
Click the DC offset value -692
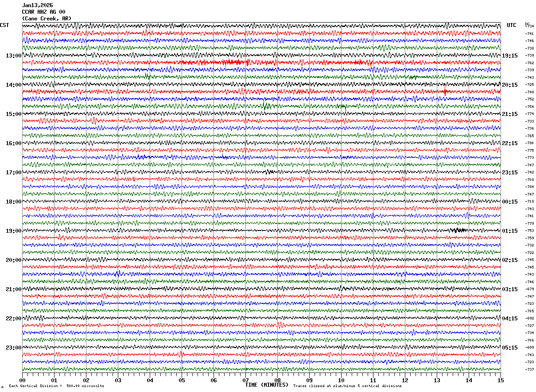coord(529,318)
